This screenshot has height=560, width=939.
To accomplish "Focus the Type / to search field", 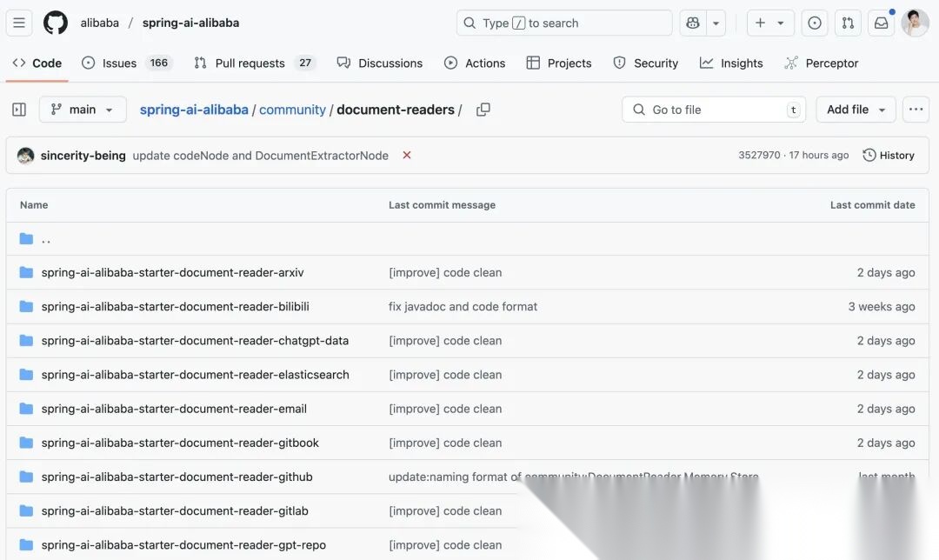I will pyautogui.click(x=564, y=23).
